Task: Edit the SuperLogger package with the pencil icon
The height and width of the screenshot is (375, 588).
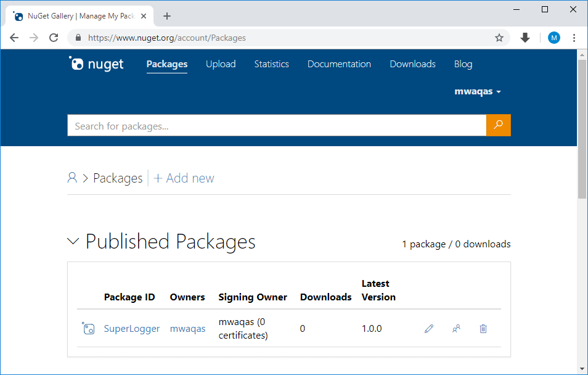Action: 428,328
